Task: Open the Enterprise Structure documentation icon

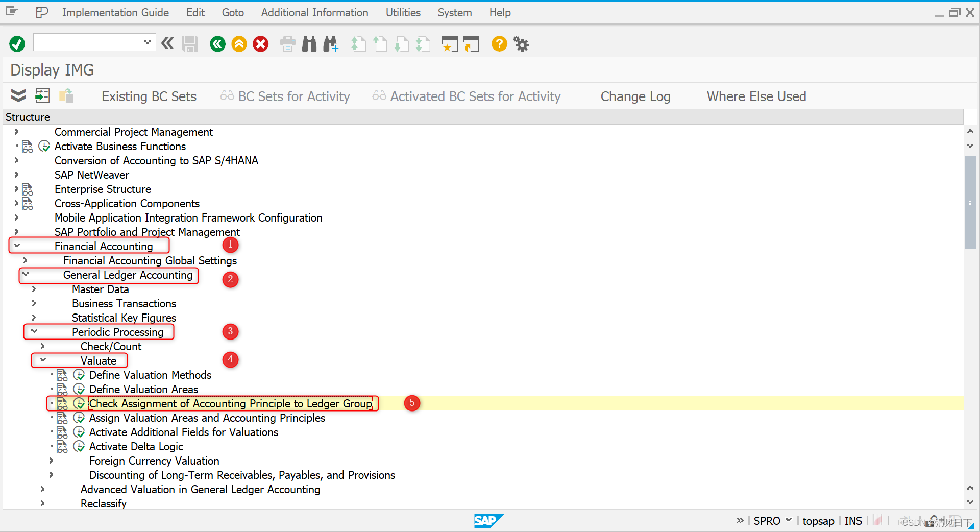Action: [28, 189]
